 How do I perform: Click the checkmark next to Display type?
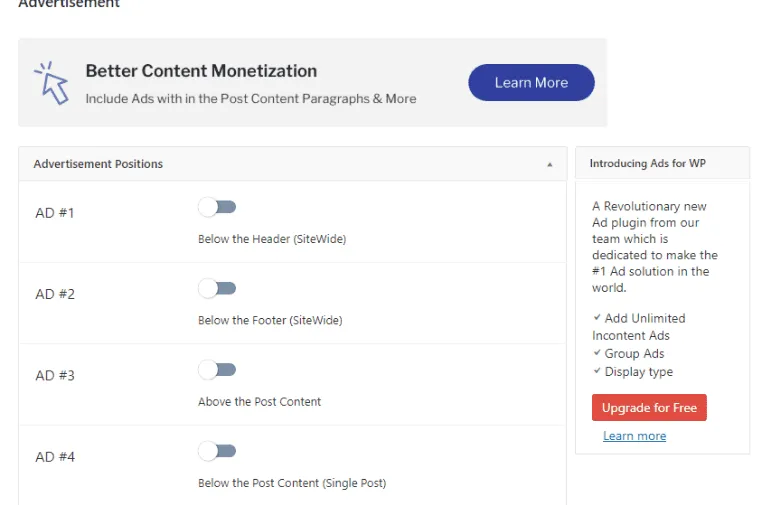596,372
